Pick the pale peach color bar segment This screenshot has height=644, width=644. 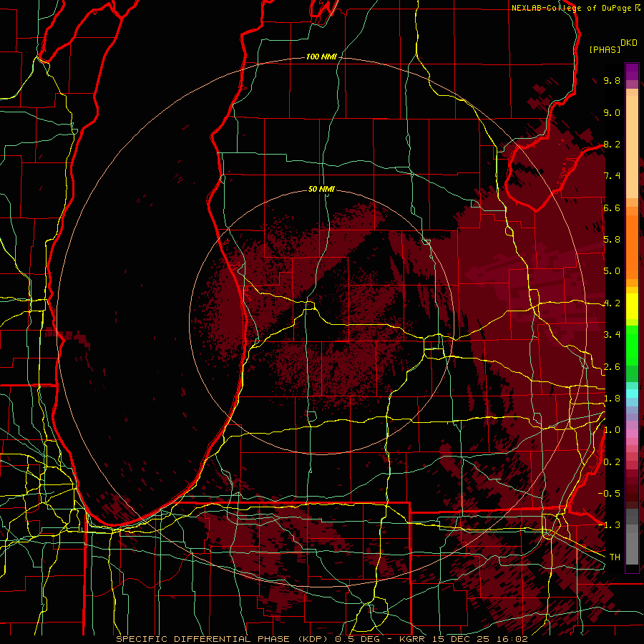pyautogui.click(x=632, y=147)
